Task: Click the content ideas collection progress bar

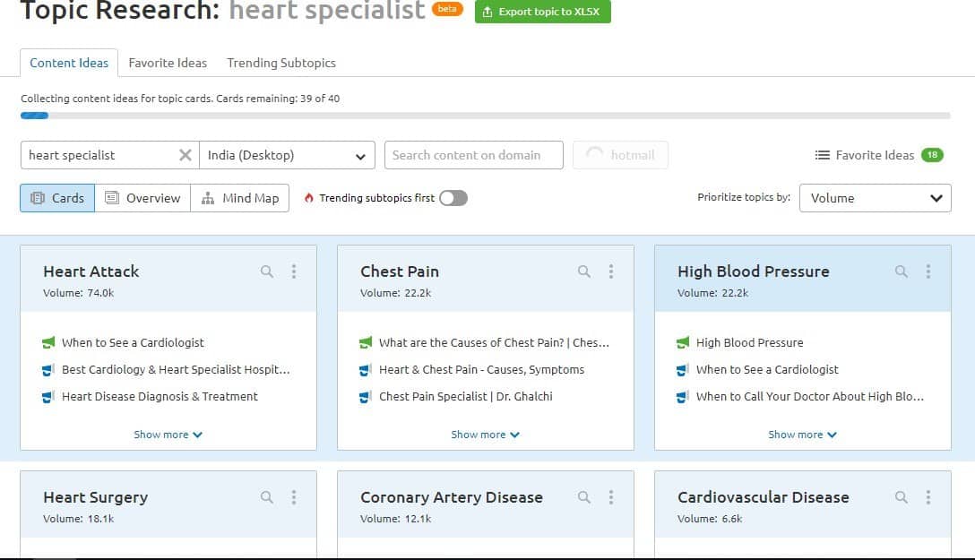Action: [485, 116]
